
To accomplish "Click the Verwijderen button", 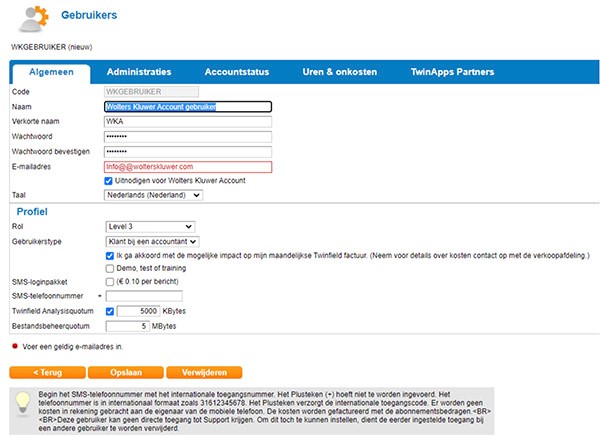I will 204,372.
